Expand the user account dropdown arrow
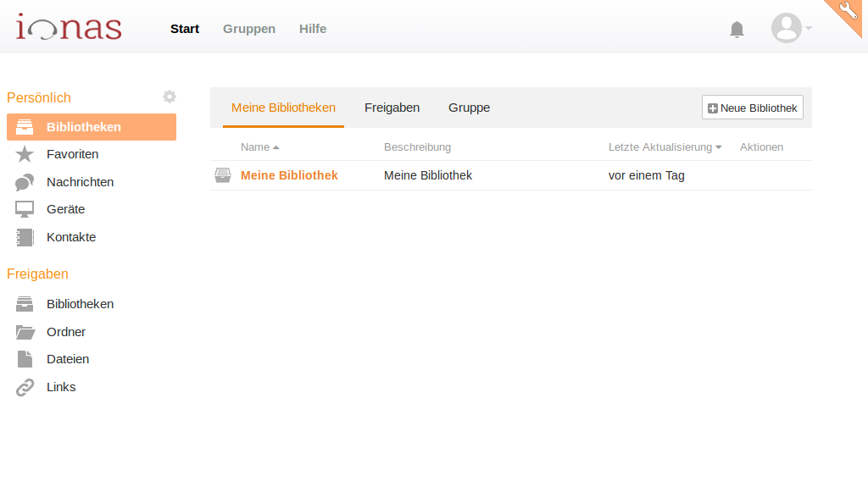The image size is (868, 481). tap(808, 28)
